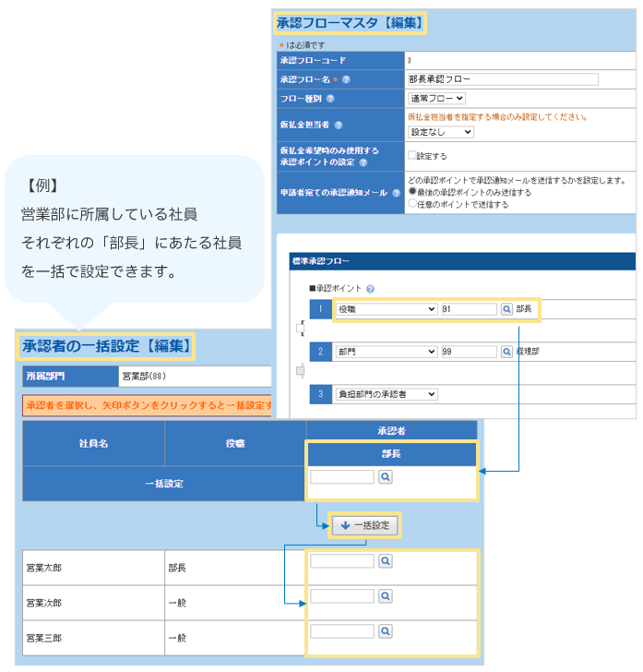
Task: Enable the 設定する checkbox
Action: pyautogui.click(x=412, y=155)
